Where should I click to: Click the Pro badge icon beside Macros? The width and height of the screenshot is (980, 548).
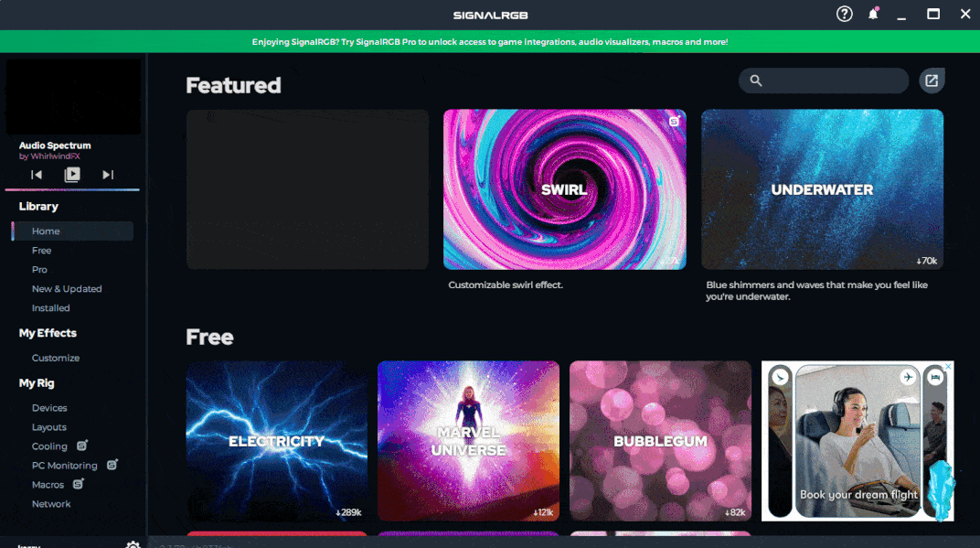[x=78, y=484]
